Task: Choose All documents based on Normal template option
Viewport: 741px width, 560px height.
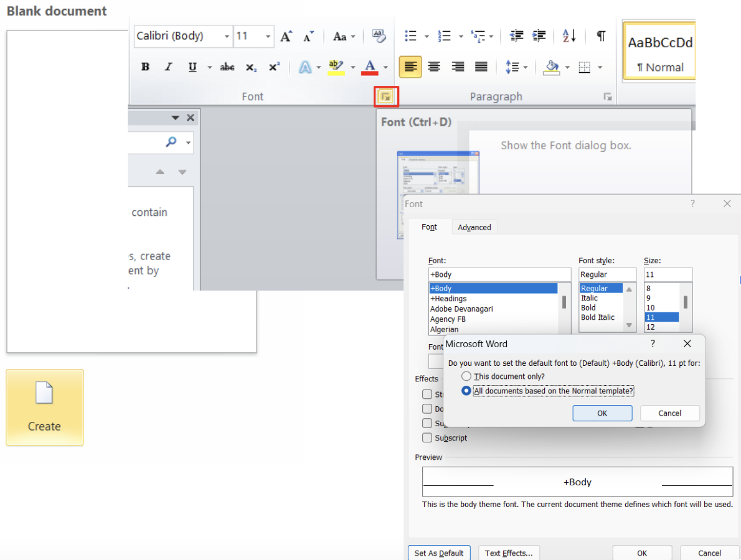Action: [466, 391]
